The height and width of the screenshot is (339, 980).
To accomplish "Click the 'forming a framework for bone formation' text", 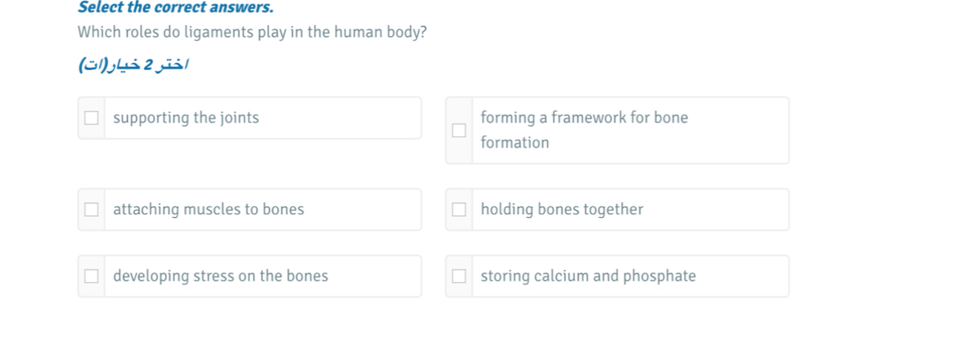I will (584, 130).
